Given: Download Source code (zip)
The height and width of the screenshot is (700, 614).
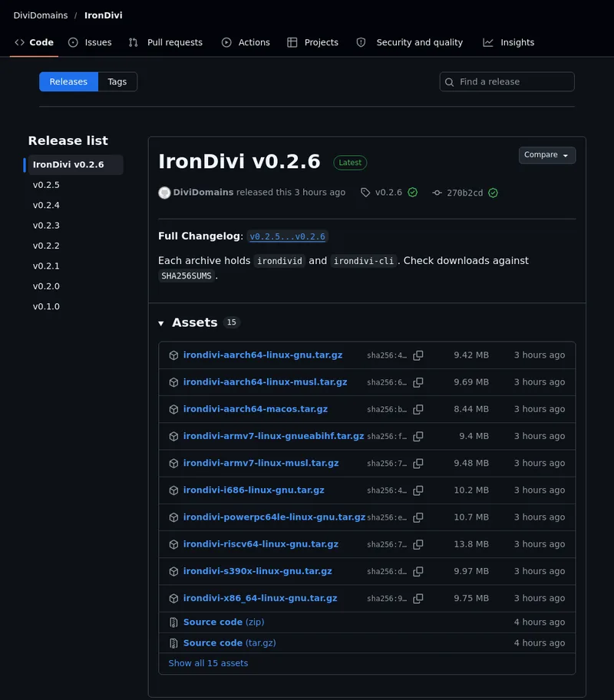Looking at the screenshot, I should [223, 622].
